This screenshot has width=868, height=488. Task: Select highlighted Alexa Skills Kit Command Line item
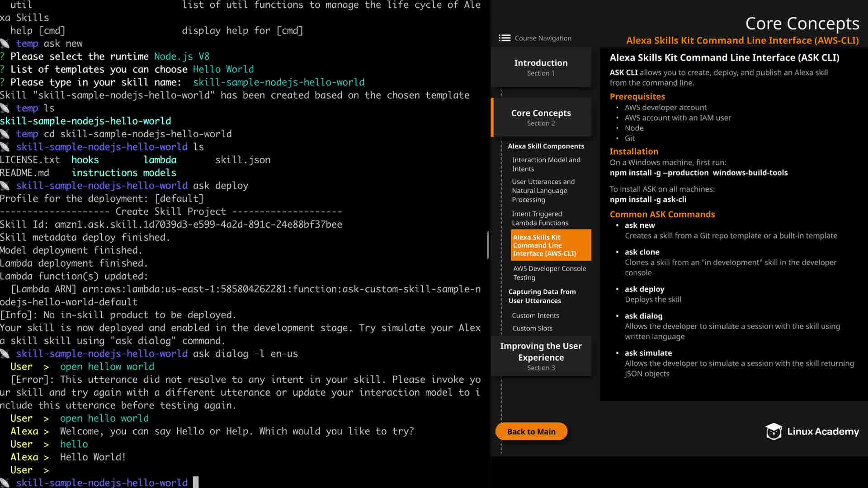tap(550, 245)
